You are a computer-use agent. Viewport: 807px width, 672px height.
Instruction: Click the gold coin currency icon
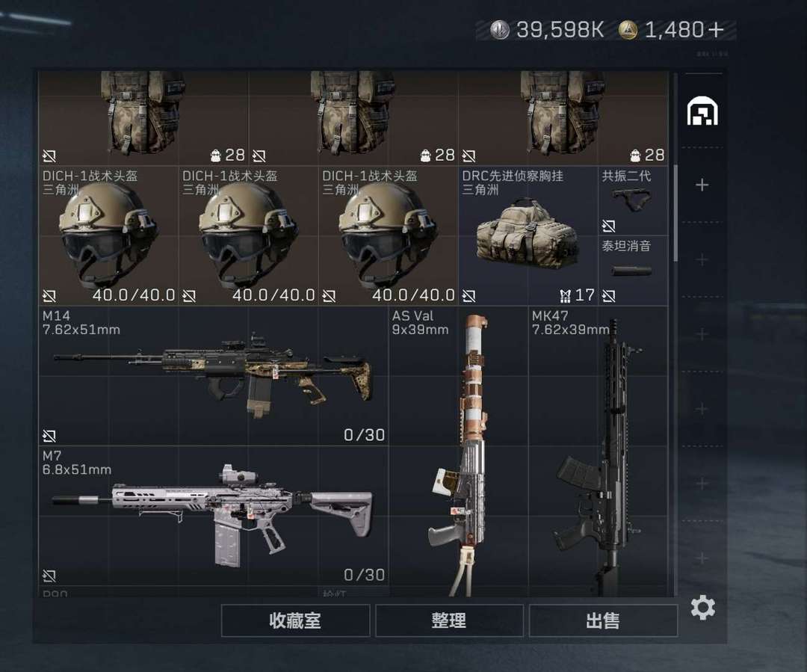point(628,30)
